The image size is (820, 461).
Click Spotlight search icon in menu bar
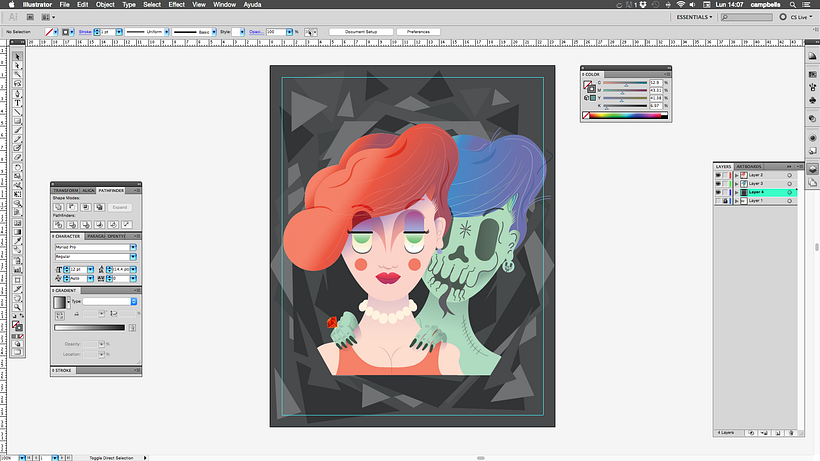pyautogui.click(x=793, y=5)
